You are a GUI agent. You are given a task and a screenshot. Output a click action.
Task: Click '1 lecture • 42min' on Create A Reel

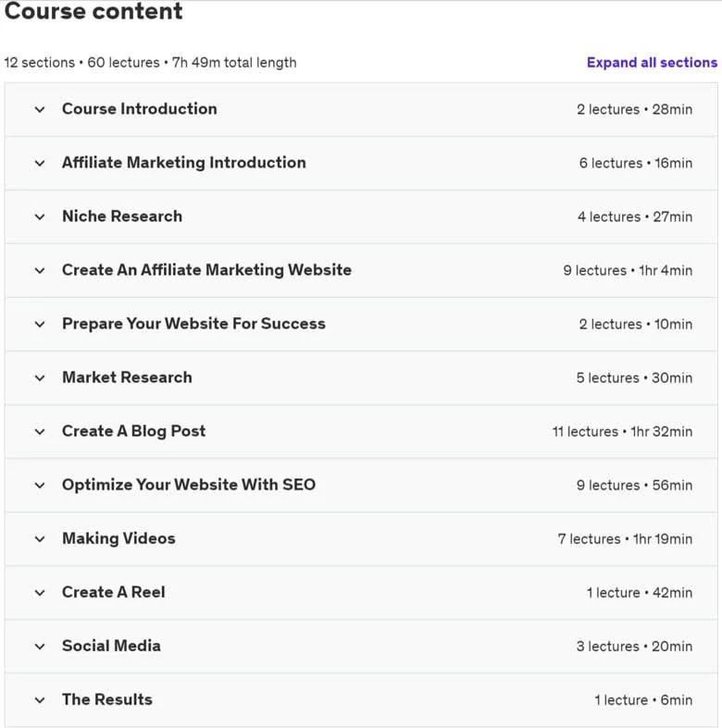tap(640, 592)
